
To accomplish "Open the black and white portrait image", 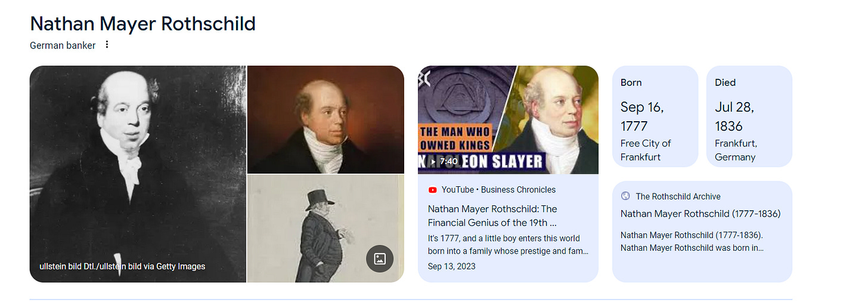I will point(138,174).
